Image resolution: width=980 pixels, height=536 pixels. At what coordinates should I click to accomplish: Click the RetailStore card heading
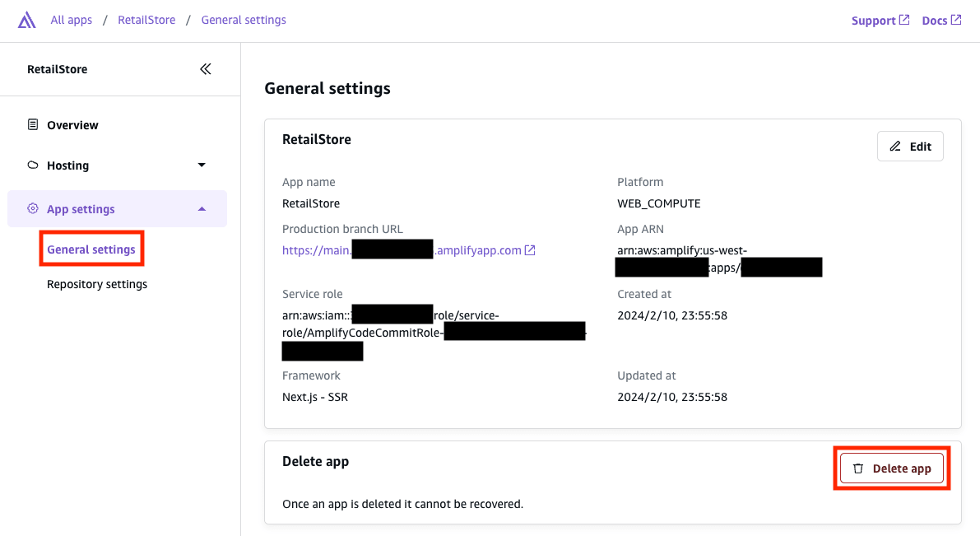[x=317, y=139]
